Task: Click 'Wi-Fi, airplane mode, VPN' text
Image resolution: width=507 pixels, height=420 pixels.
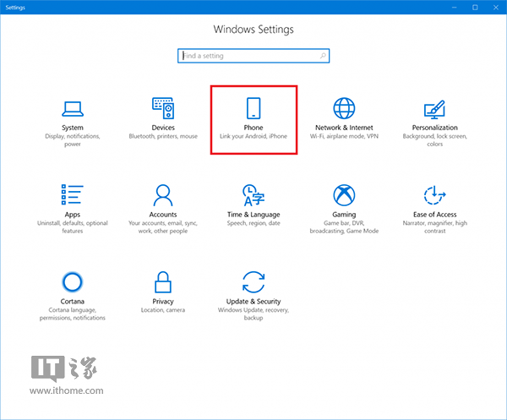Action: click(344, 136)
